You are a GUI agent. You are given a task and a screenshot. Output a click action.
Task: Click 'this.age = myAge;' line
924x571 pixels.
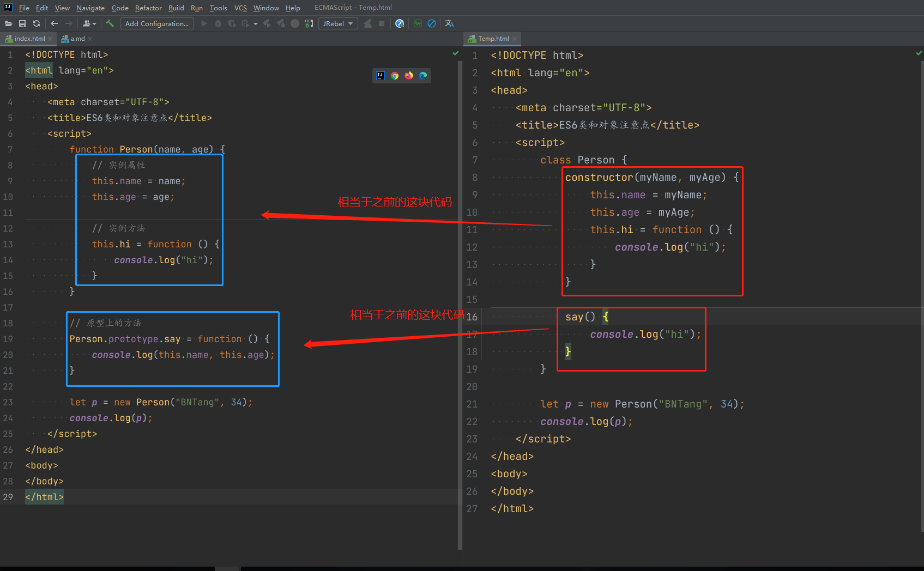click(642, 212)
